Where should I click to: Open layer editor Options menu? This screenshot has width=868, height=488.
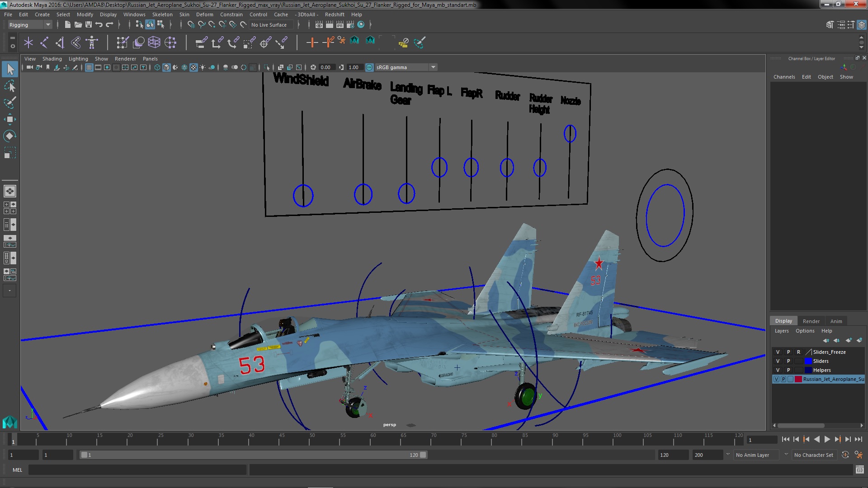pyautogui.click(x=805, y=331)
